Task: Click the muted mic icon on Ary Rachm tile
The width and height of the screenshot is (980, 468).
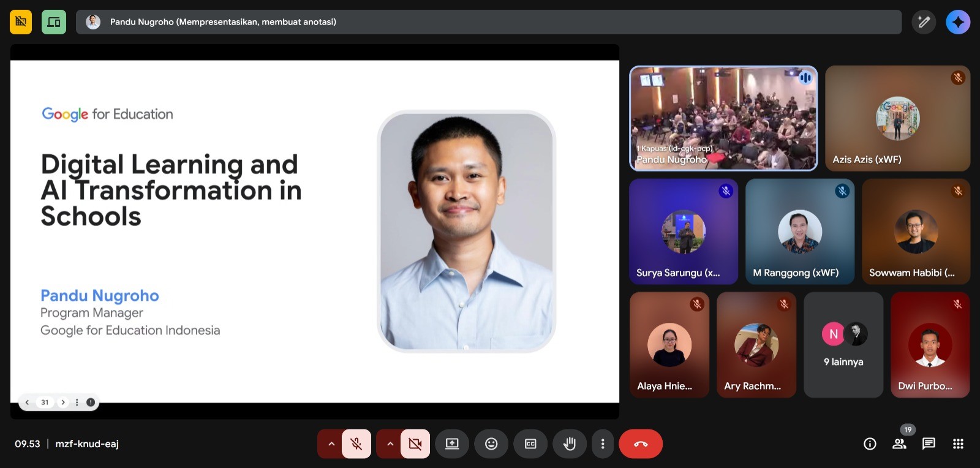Action: point(784,304)
